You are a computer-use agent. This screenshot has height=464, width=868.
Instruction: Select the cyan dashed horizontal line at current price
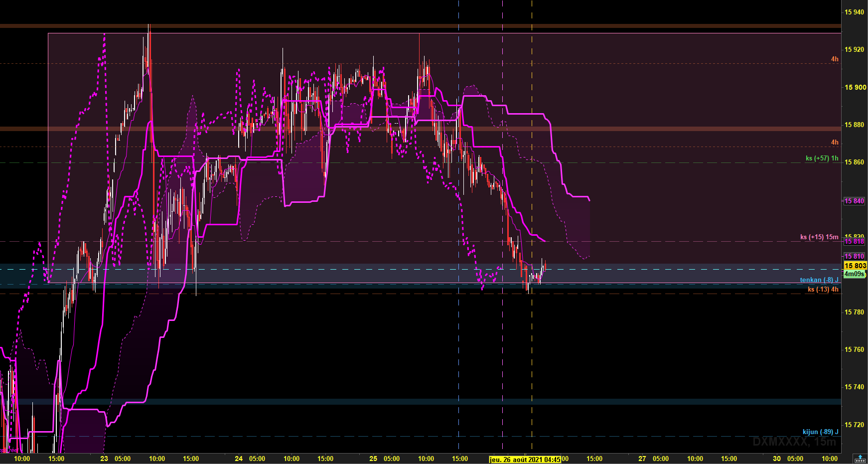click(x=421, y=269)
